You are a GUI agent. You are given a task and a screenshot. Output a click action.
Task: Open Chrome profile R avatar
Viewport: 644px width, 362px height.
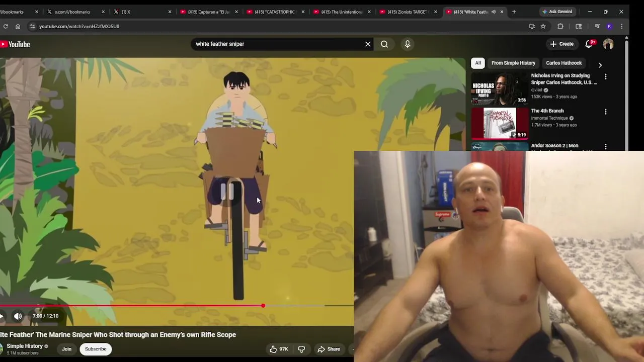click(x=609, y=26)
